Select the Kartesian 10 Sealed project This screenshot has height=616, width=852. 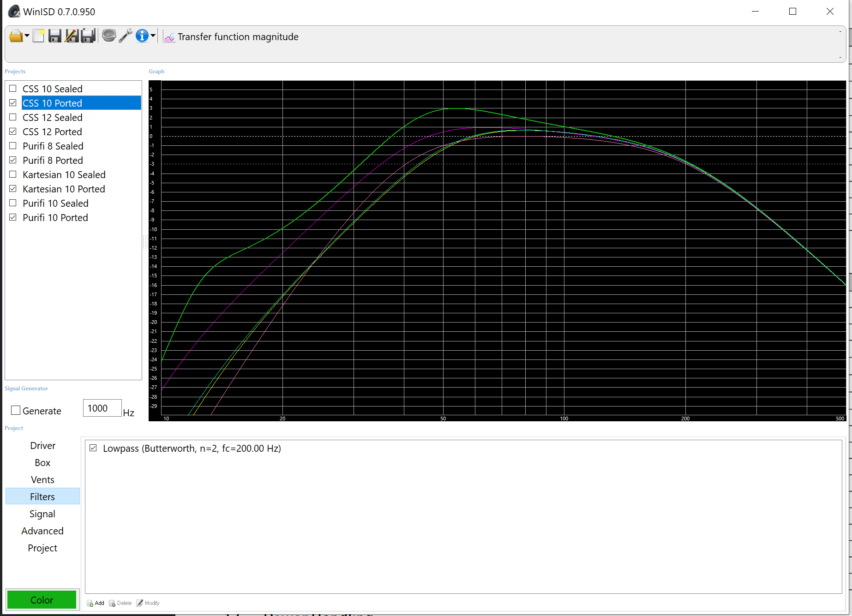[64, 174]
